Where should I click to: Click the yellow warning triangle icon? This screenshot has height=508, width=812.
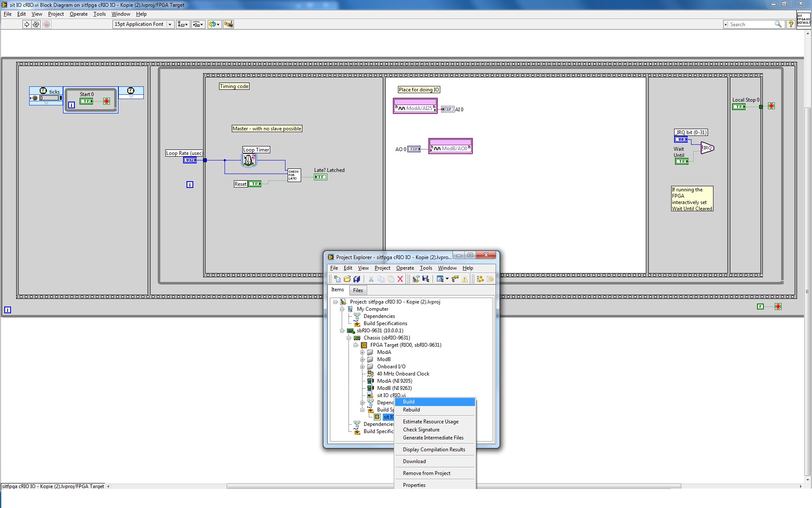click(465, 279)
